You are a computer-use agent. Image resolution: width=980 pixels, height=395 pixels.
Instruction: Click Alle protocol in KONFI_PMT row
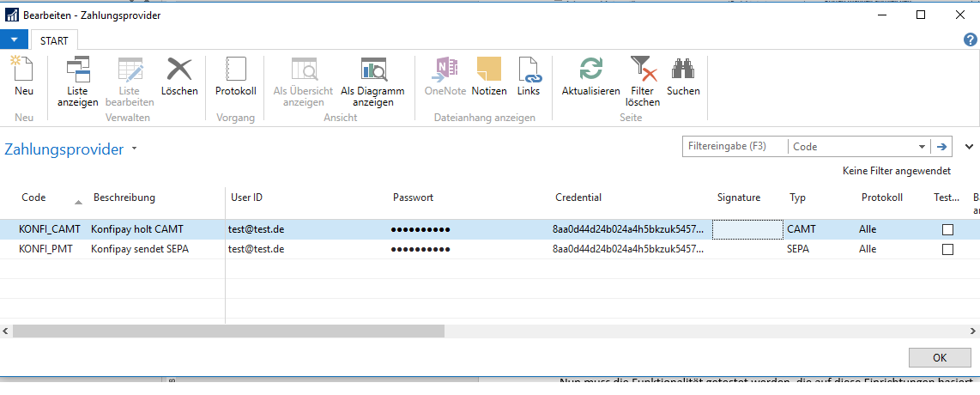pos(868,249)
